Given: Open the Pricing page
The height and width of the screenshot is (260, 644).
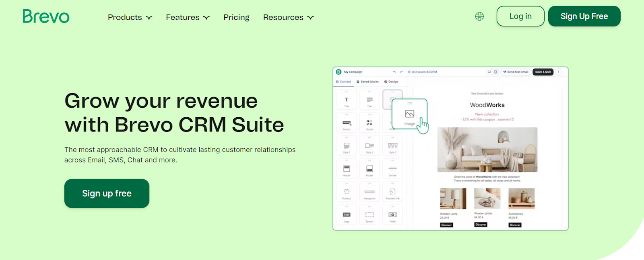Looking at the screenshot, I should tap(236, 17).
